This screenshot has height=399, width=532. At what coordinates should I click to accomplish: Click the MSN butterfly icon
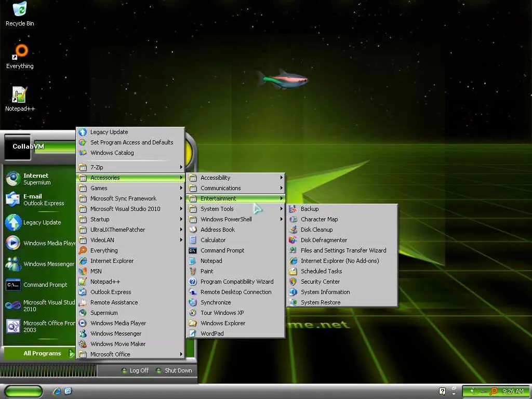tap(83, 271)
